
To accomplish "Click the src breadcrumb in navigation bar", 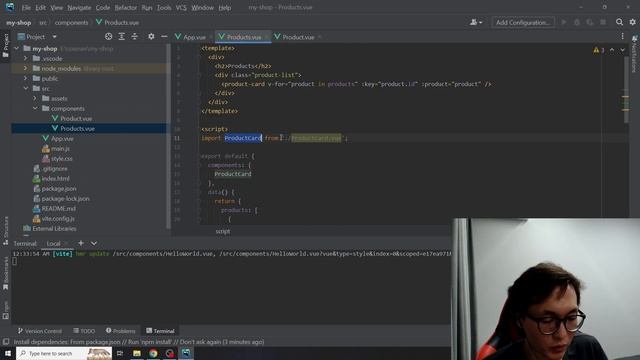I will (43, 22).
